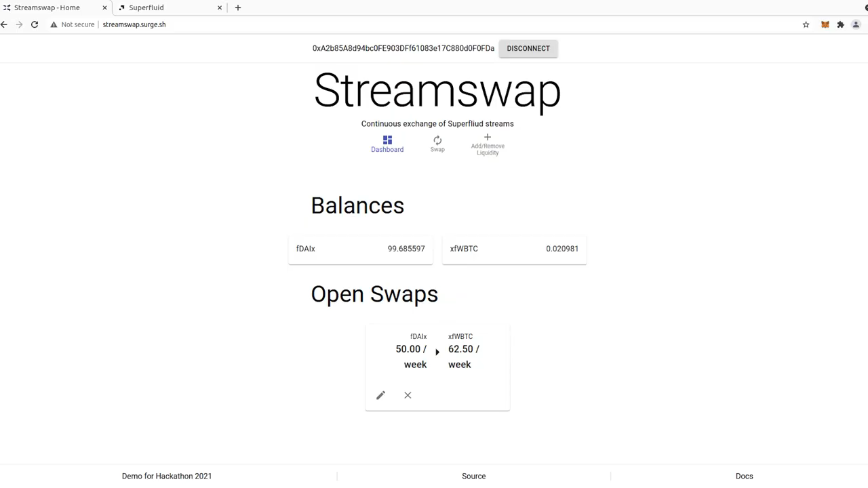This screenshot has height=488, width=868.
Task: Close the Streamswap - Home browser tab
Action: 104,7
